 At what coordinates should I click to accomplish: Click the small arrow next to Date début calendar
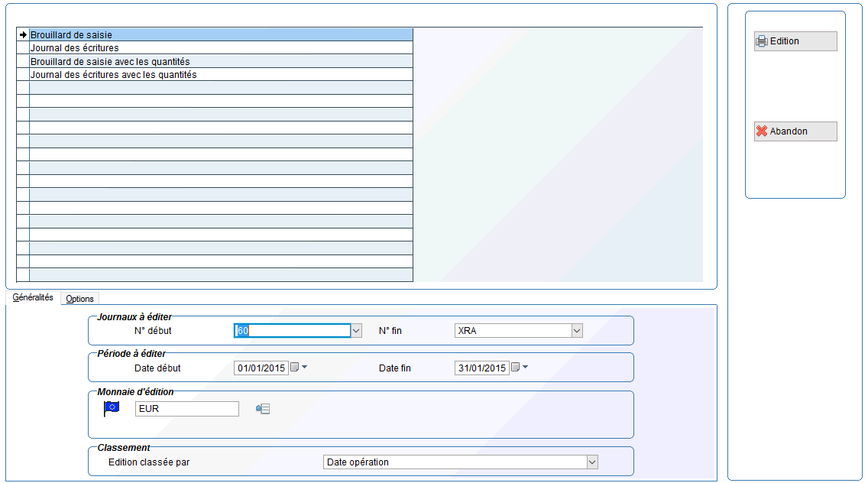pyautogui.click(x=305, y=368)
